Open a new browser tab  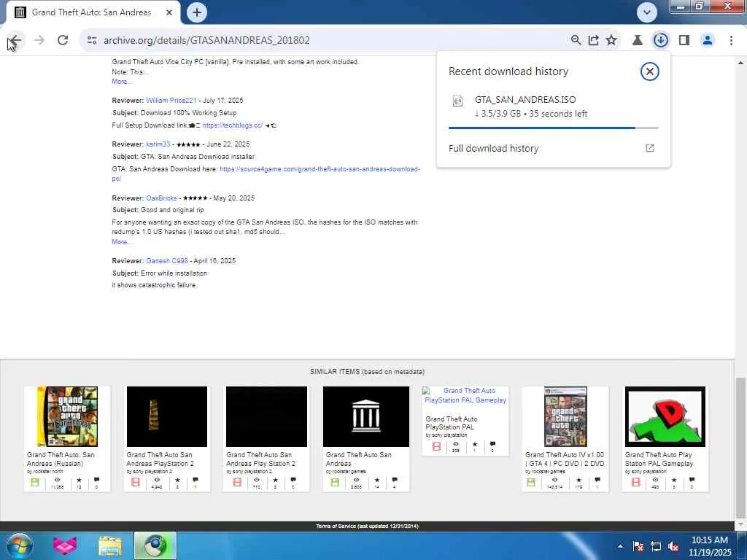(197, 12)
